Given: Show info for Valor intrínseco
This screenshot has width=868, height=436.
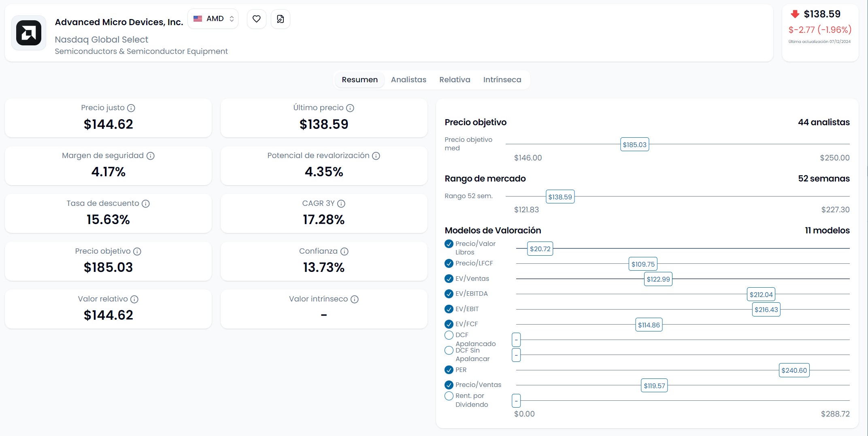Looking at the screenshot, I should tap(355, 299).
